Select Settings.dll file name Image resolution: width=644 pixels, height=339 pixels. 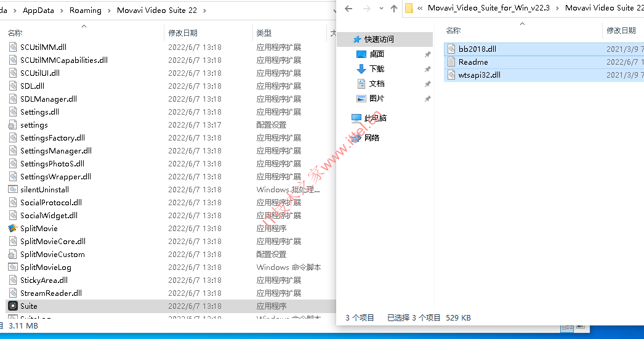coord(39,112)
